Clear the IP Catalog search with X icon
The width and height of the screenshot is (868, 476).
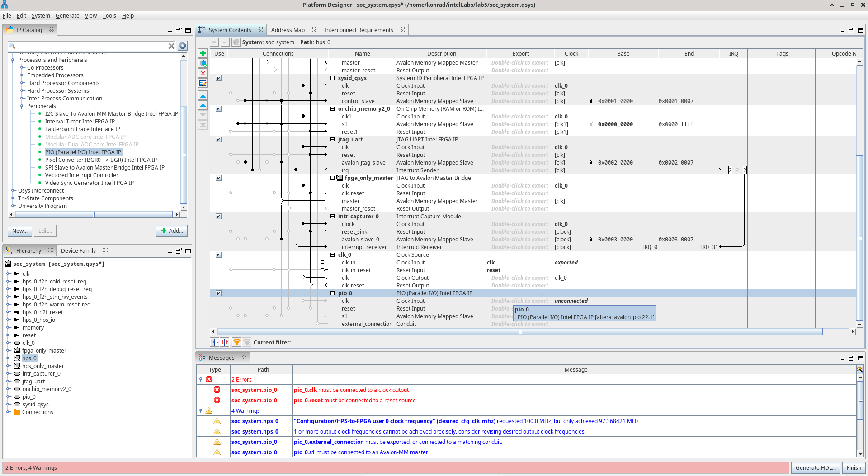pos(171,46)
